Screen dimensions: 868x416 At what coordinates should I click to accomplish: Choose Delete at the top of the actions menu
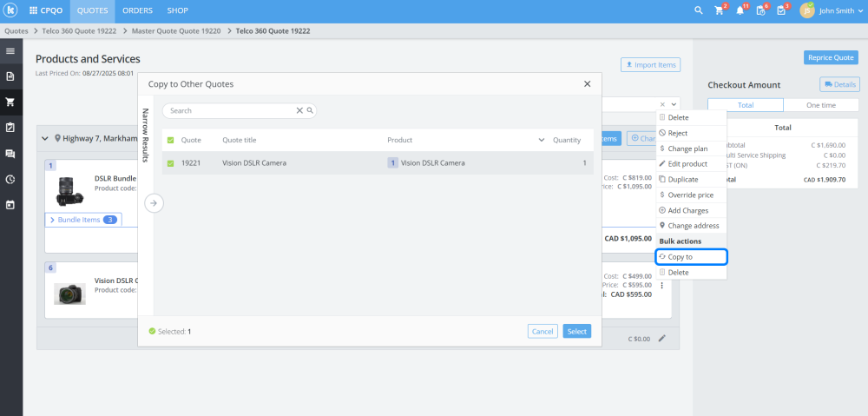(692, 117)
